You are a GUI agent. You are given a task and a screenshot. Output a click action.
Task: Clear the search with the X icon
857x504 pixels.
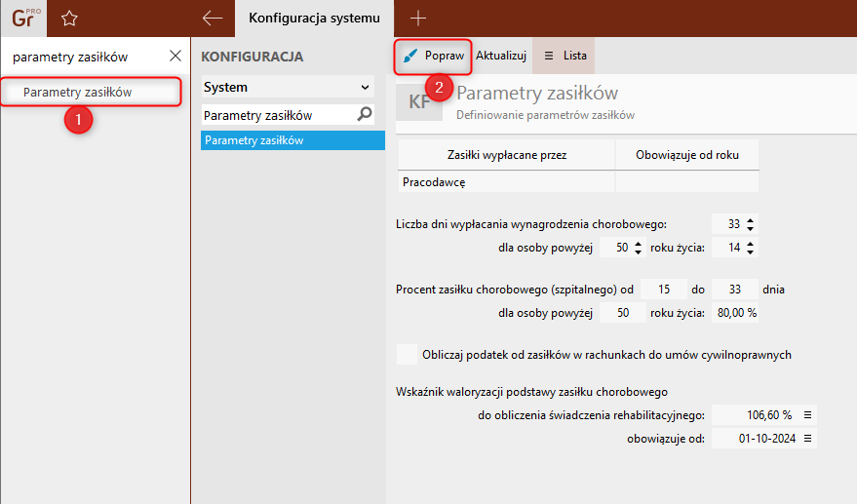coord(175,56)
